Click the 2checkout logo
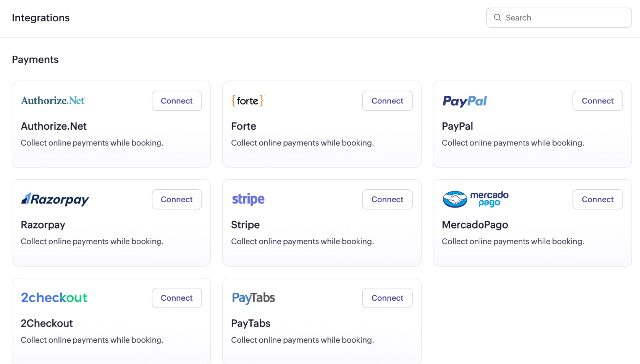640x364 pixels. coord(54,298)
